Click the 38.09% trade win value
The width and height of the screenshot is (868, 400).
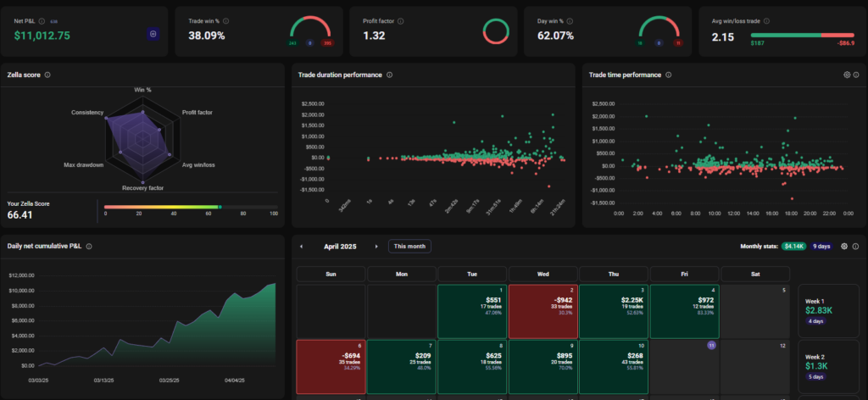coord(207,36)
